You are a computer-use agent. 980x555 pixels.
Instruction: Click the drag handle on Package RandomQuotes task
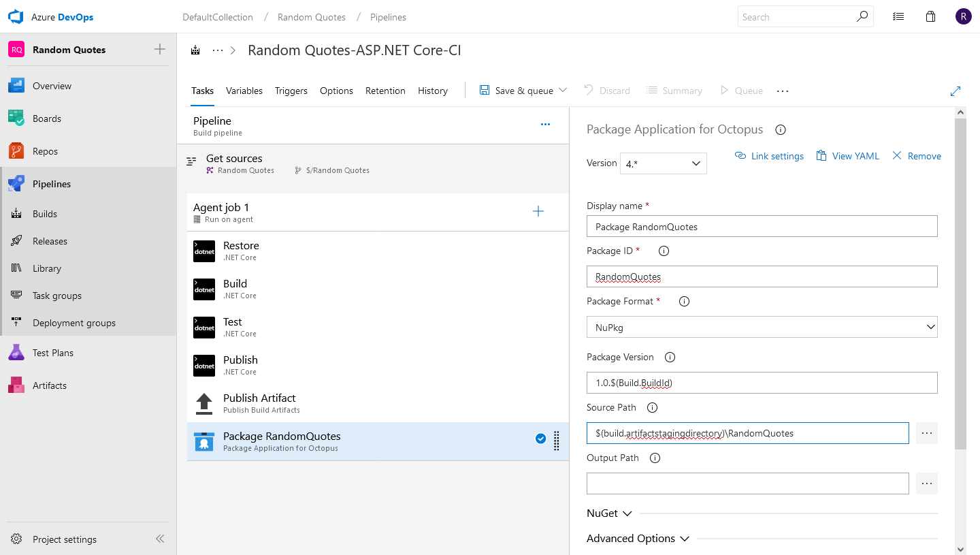pyautogui.click(x=556, y=441)
